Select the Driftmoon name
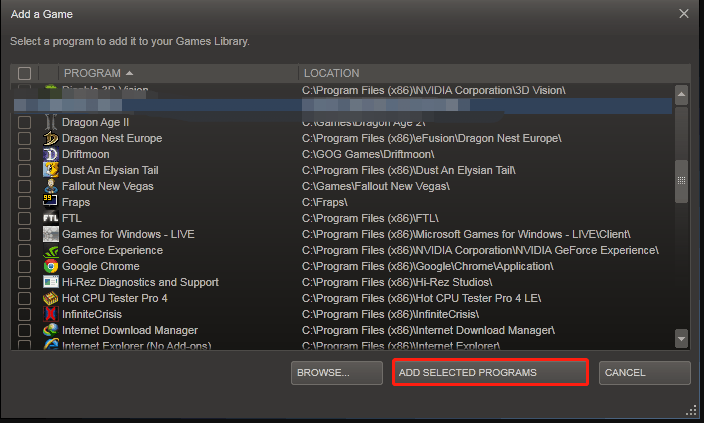The width and height of the screenshot is (704, 423). [x=85, y=154]
